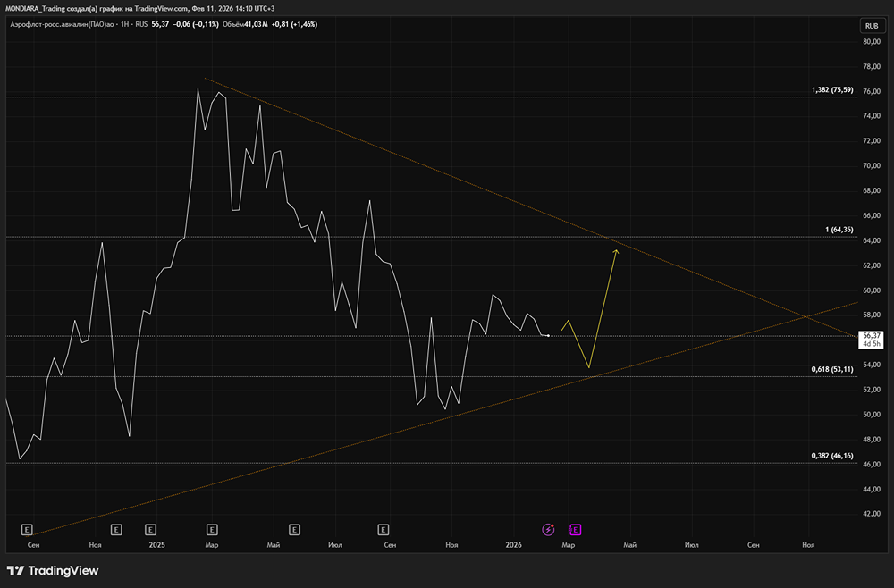Click the yellow forecast arrow tip
The width and height of the screenshot is (894, 588).
click(x=616, y=251)
